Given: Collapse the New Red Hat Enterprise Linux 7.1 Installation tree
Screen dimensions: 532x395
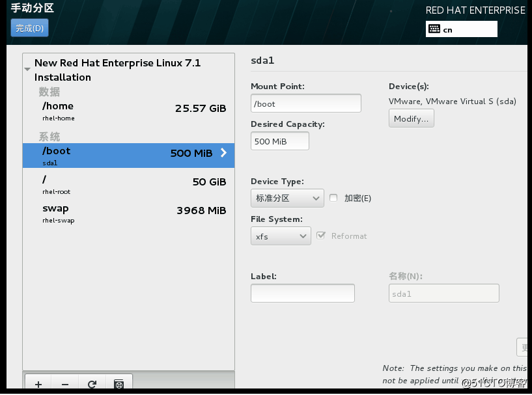Looking at the screenshot, I should [x=27, y=69].
